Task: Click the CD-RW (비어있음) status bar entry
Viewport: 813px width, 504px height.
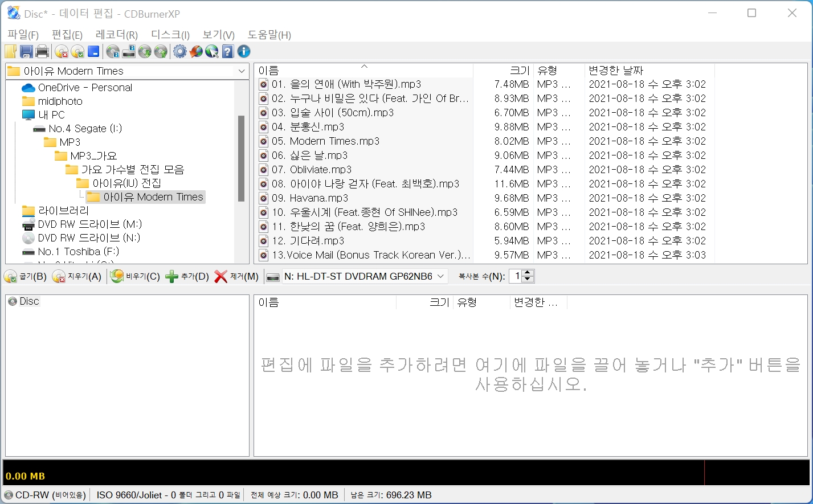Action: [45, 495]
